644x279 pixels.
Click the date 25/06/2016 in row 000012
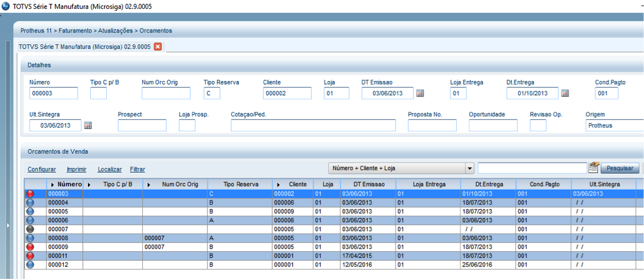[x=476, y=265]
